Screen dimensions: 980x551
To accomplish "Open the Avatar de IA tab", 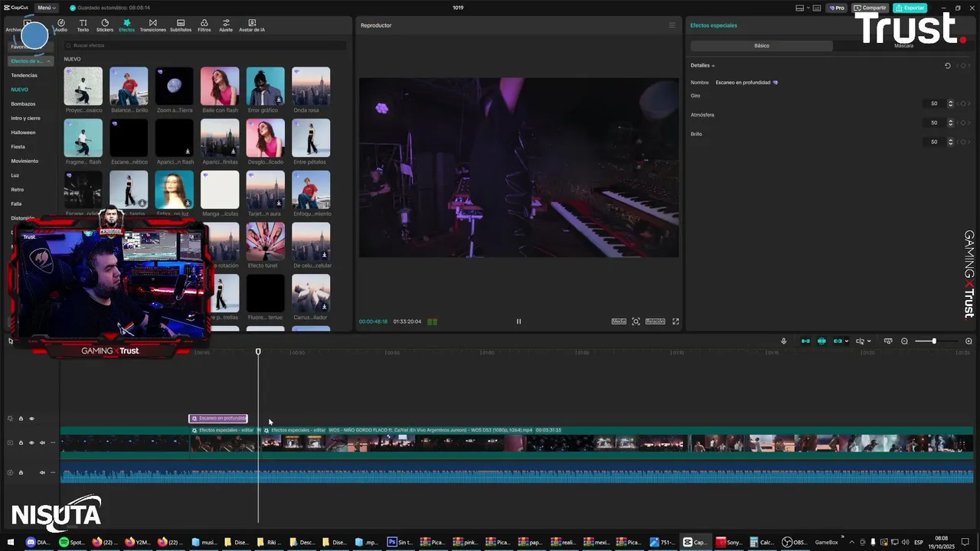I will tap(251, 26).
